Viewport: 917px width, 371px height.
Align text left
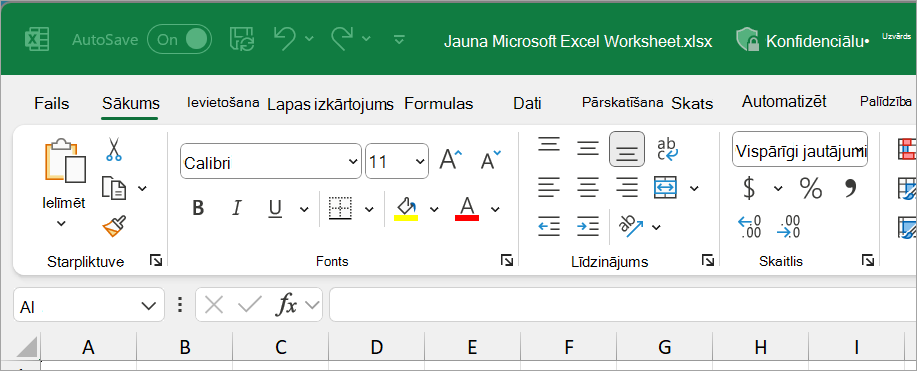click(x=549, y=187)
